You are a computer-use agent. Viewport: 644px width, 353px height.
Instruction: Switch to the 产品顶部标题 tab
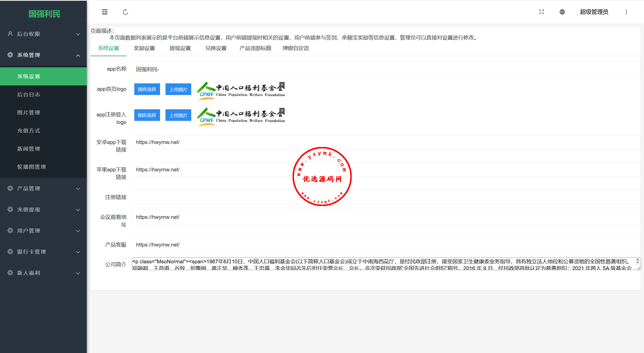coord(255,48)
